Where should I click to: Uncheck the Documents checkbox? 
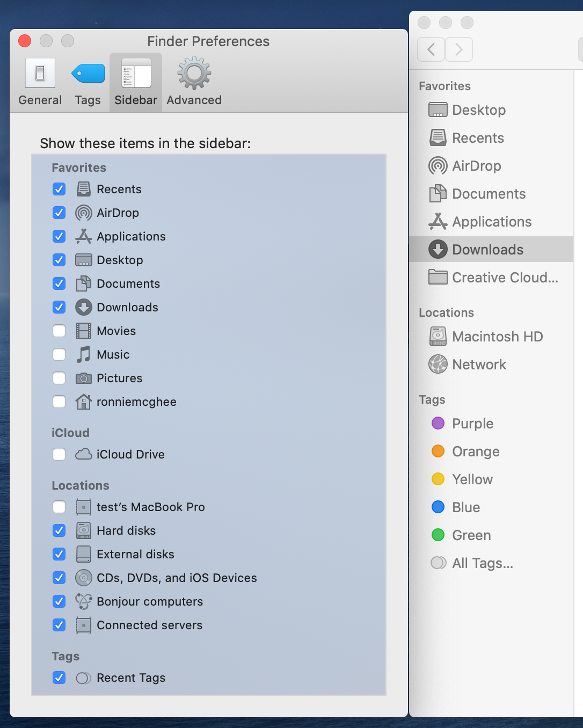(59, 283)
